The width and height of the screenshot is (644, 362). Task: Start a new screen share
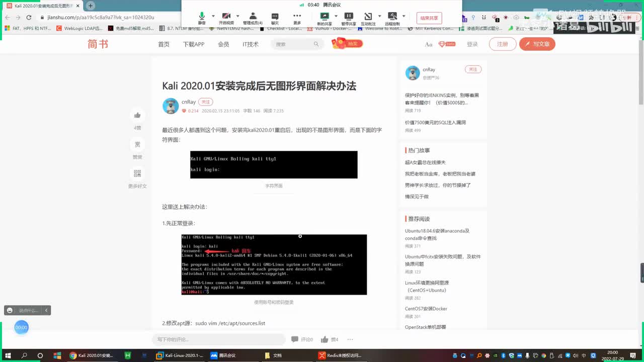pos(324,18)
